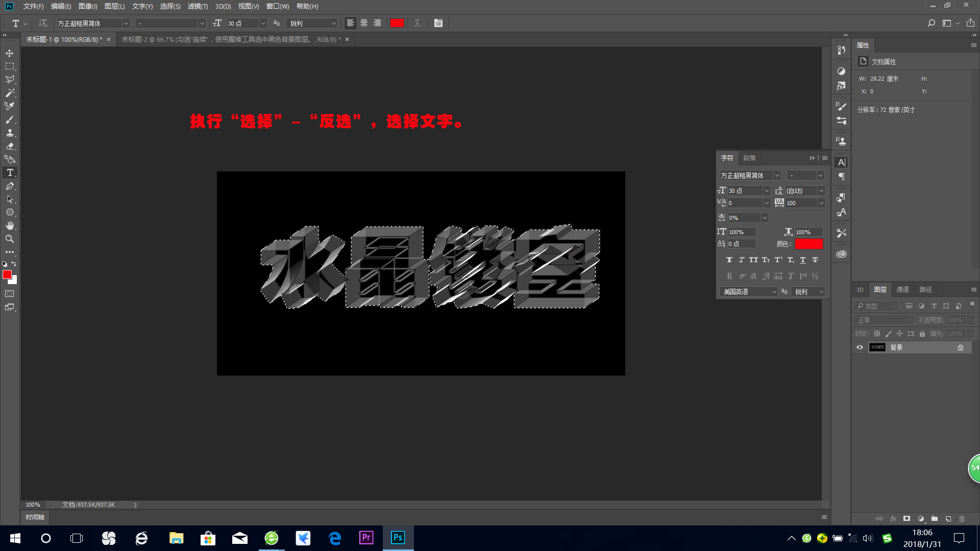Open font family dropdown in options bar
The width and height of the screenshot is (980, 551).
point(126,23)
